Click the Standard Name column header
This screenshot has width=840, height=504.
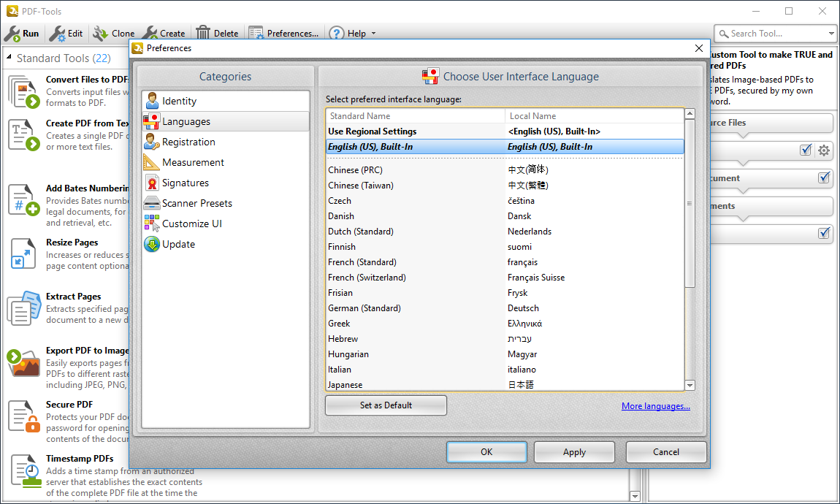(415, 116)
